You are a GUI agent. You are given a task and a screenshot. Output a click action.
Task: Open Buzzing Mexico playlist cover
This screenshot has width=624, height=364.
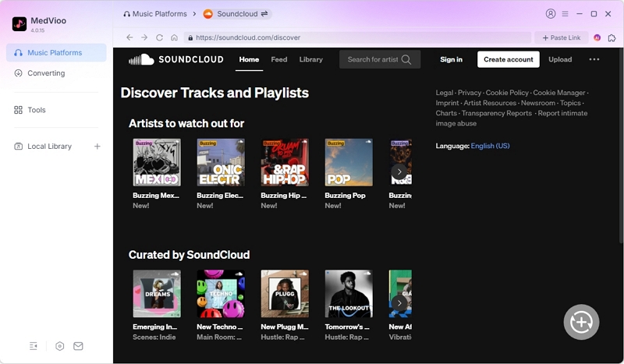(x=157, y=162)
